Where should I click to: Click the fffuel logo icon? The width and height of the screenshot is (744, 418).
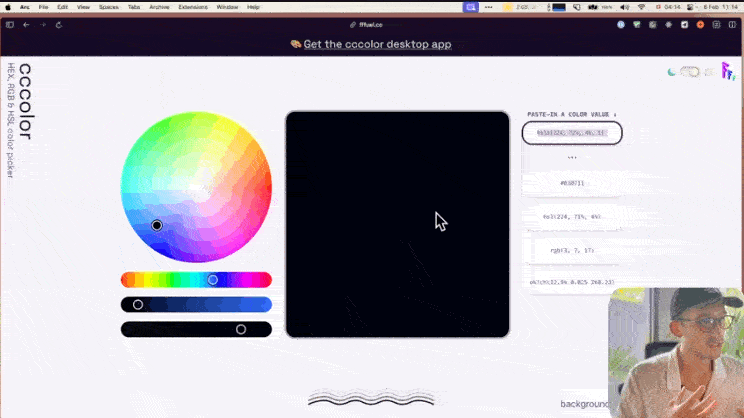coord(727,71)
